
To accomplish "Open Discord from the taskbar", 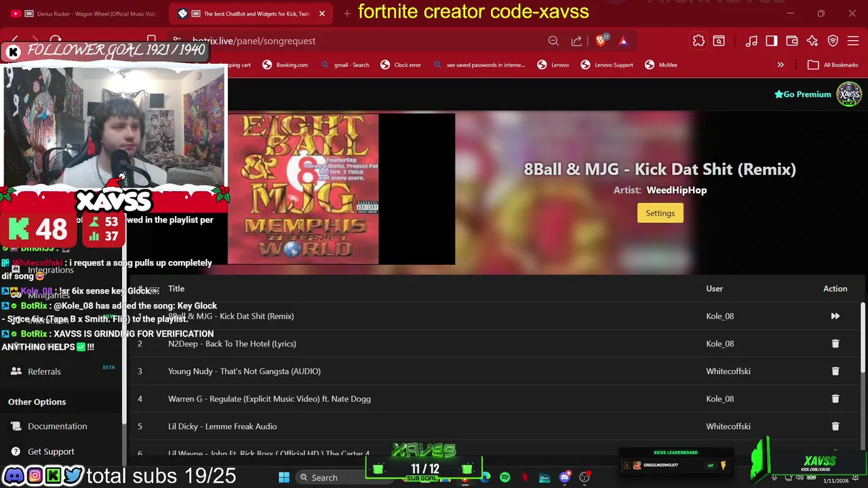I will point(564,477).
